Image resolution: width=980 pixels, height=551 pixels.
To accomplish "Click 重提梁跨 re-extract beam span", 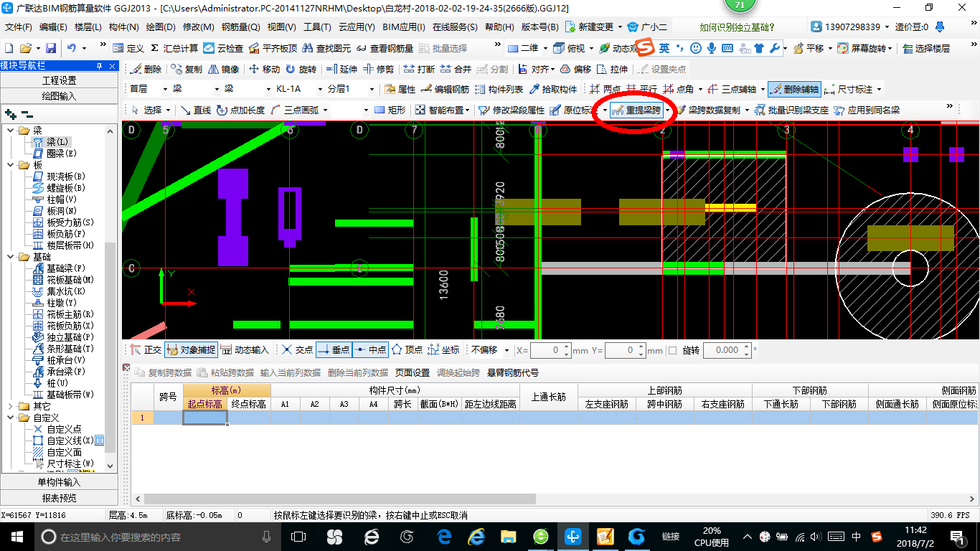I will pos(636,110).
